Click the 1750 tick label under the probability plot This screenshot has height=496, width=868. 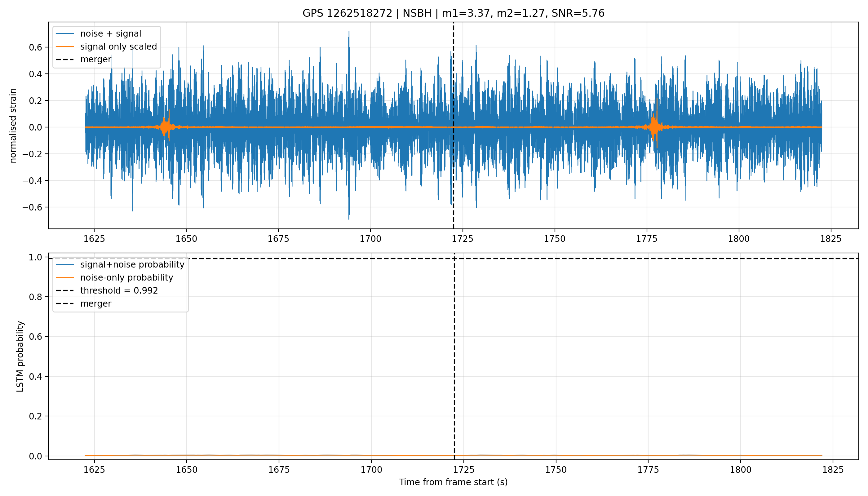[556, 470]
